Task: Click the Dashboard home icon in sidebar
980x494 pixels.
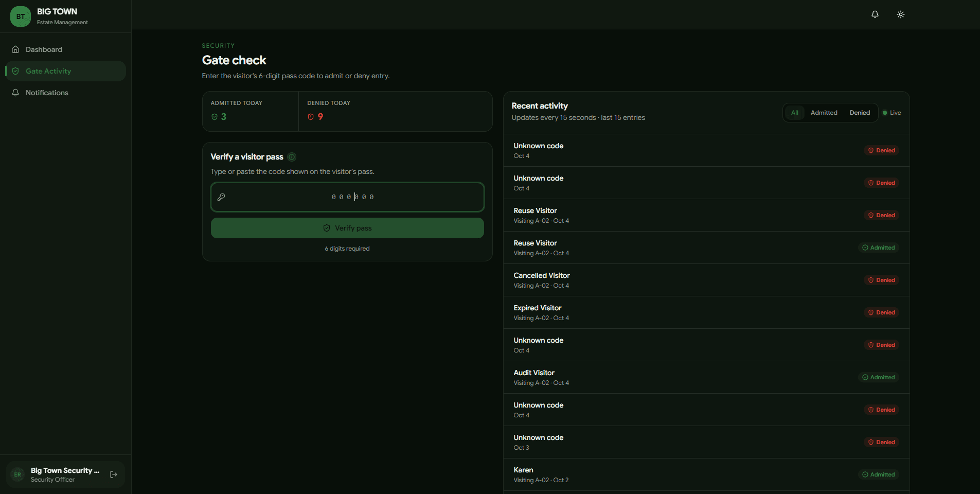Action: [15, 49]
